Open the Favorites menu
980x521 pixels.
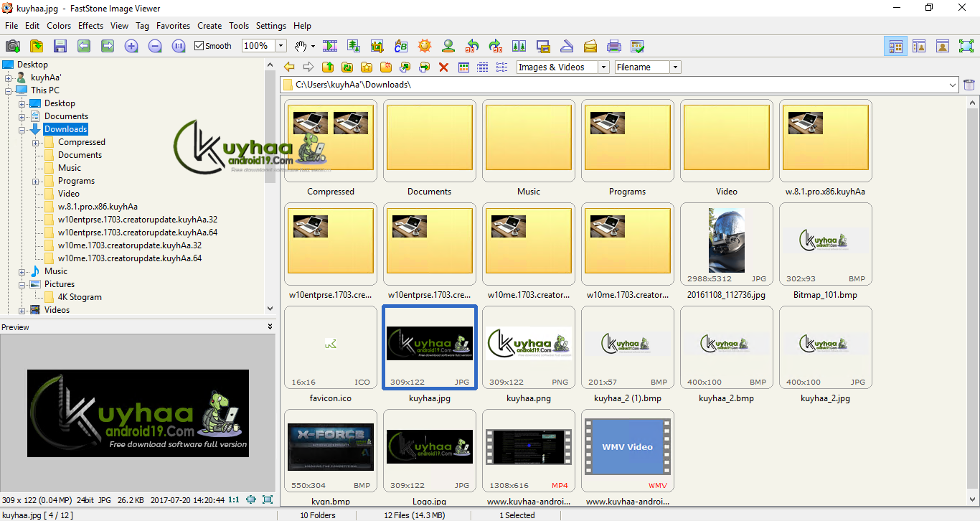coord(174,26)
